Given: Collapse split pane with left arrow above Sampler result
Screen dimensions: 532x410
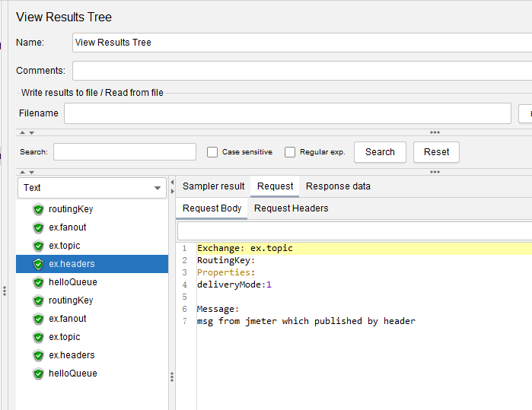Looking at the screenshot, I should [172, 183].
